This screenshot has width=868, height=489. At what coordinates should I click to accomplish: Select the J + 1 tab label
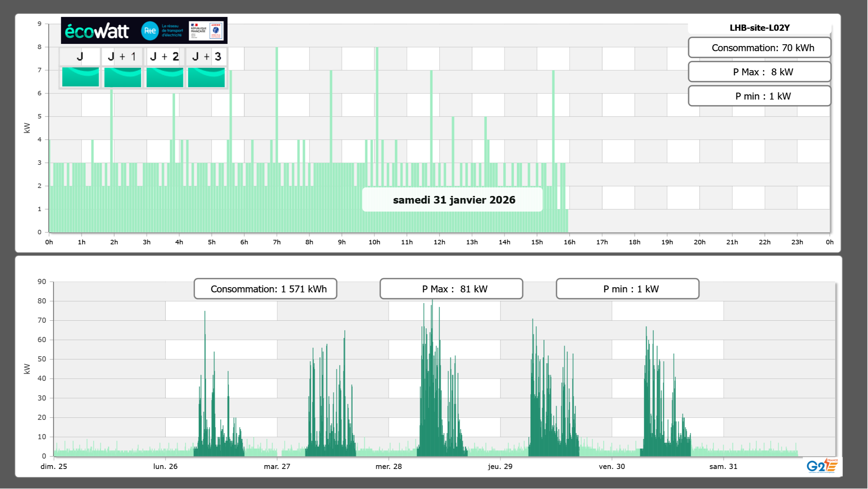[x=122, y=56]
